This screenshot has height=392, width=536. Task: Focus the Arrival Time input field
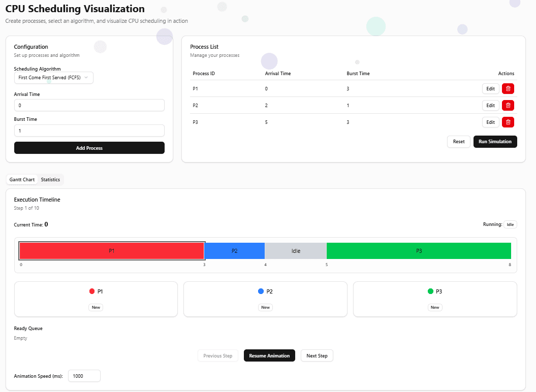click(89, 105)
